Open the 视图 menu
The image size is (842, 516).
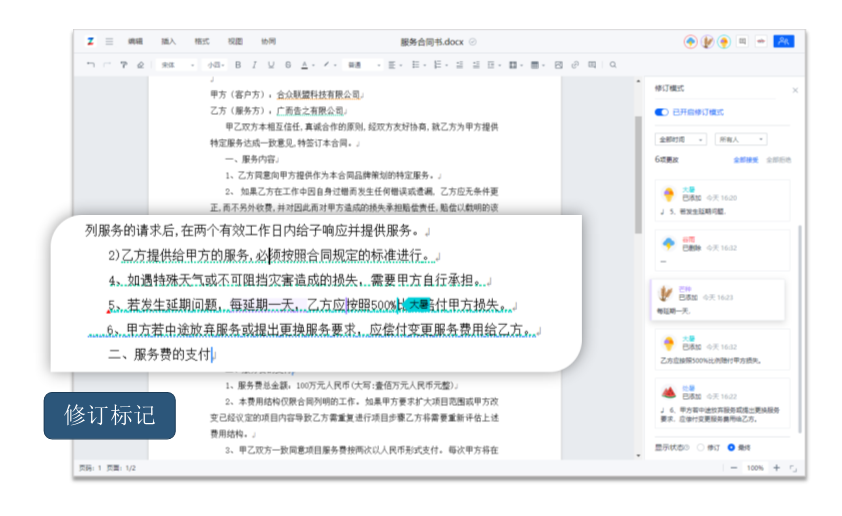(x=235, y=41)
